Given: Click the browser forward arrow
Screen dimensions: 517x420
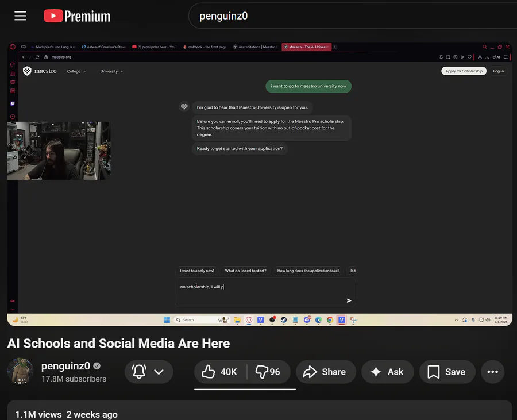Looking at the screenshot, I should 30,57.
